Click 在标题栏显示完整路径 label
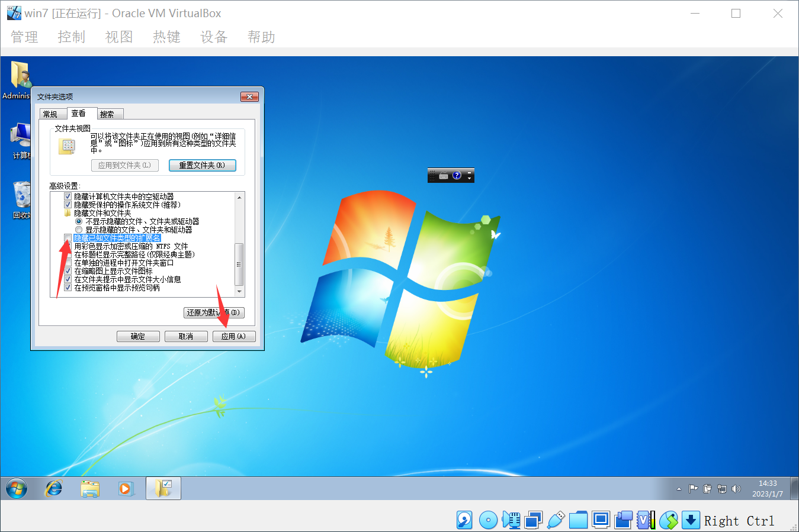This screenshot has height=532, width=799. 134,254
